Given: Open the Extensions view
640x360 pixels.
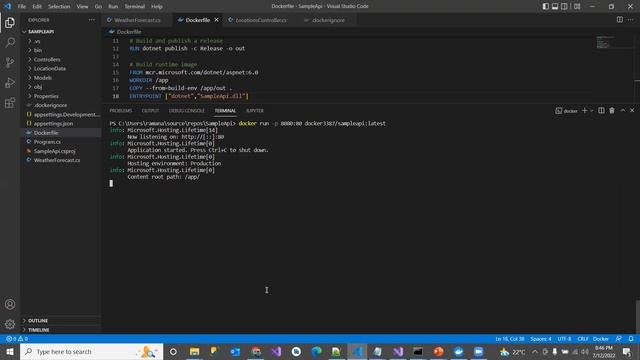Looking at the screenshot, I should [10, 102].
